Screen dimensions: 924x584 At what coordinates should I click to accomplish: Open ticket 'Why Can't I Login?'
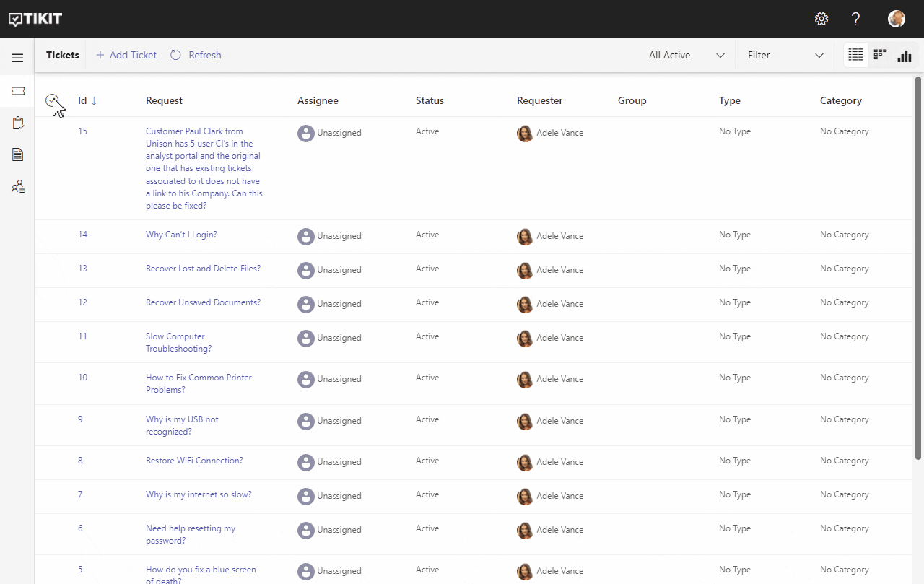(181, 235)
